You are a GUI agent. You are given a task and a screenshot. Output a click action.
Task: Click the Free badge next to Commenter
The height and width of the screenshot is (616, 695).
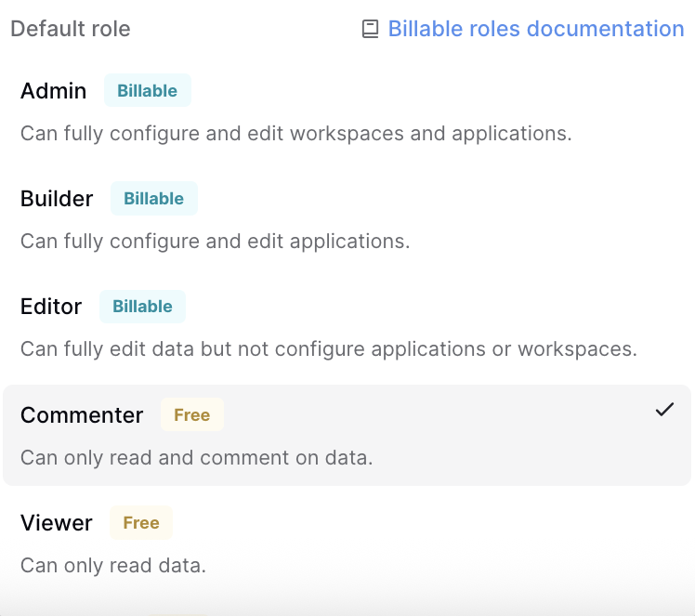(x=191, y=415)
